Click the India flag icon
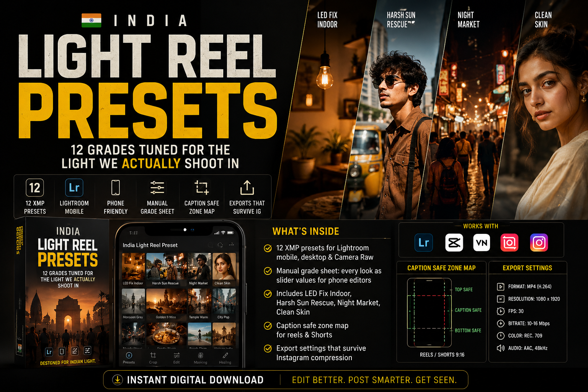The image size is (588, 392). (91, 20)
